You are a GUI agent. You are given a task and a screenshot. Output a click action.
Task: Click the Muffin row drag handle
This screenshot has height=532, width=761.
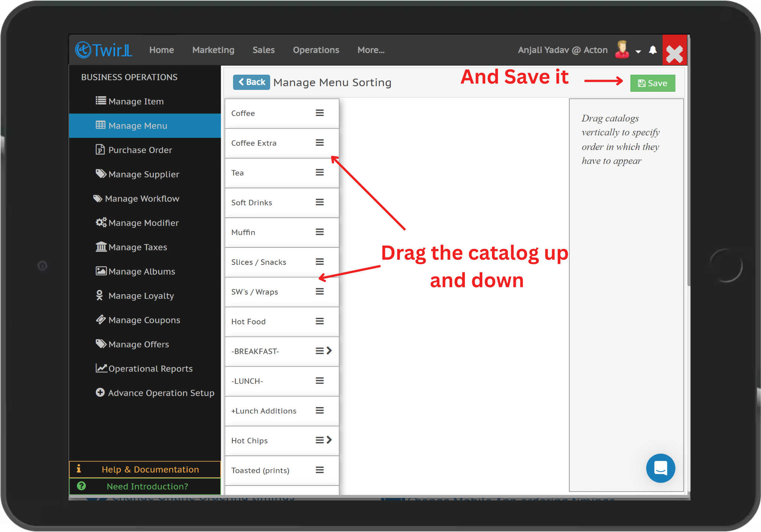click(x=320, y=232)
